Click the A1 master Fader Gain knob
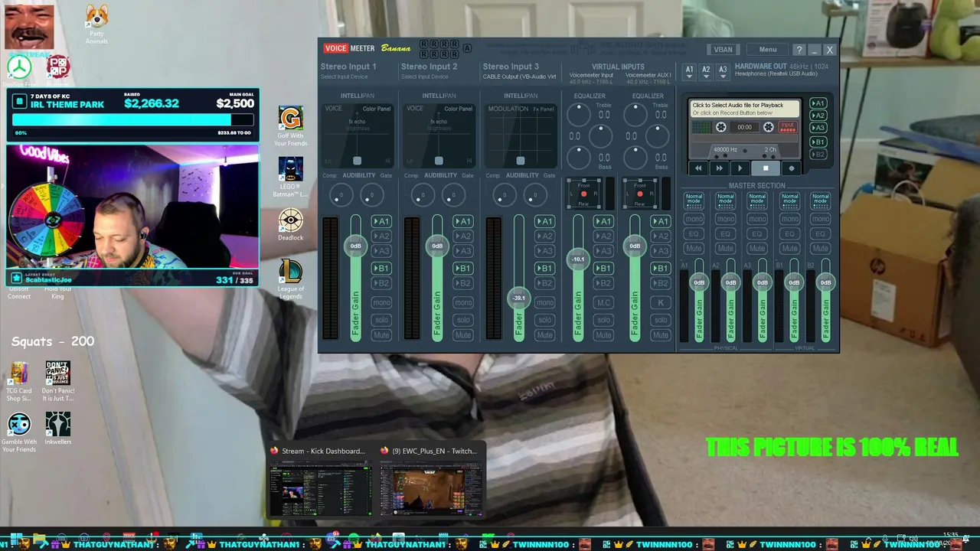980x551 pixels. pyautogui.click(x=699, y=282)
